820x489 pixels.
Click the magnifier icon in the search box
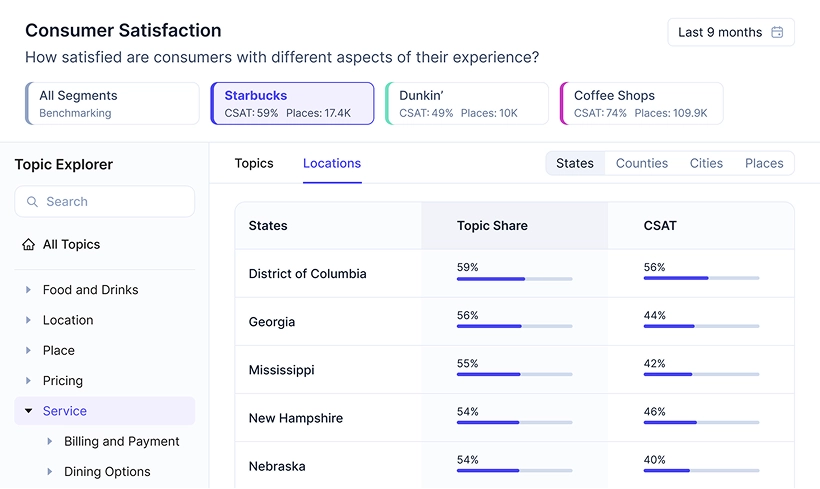click(x=31, y=202)
